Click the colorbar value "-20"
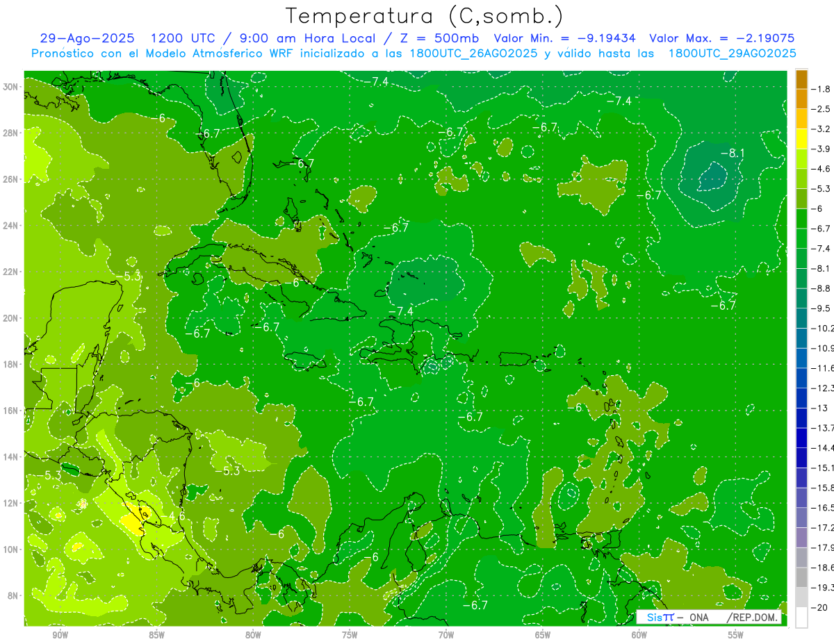This screenshot has height=644, width=834. pyautogui.click(x=819, y=608)
